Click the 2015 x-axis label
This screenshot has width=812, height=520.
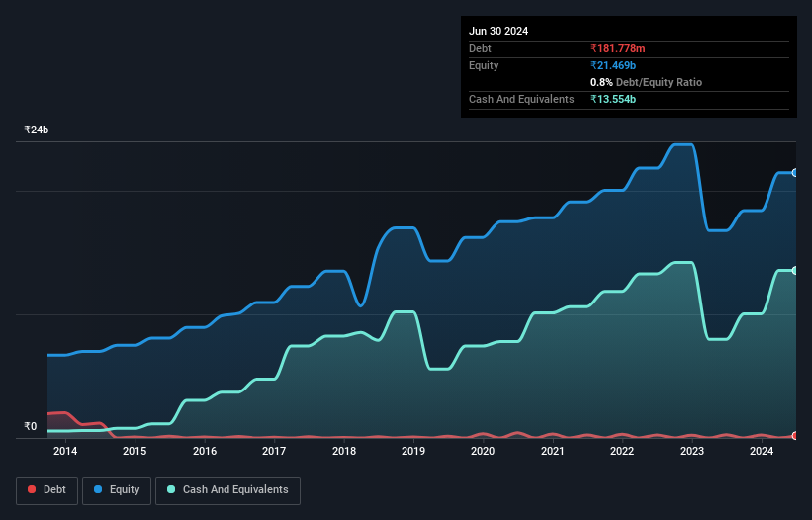(x=135, y=451)
